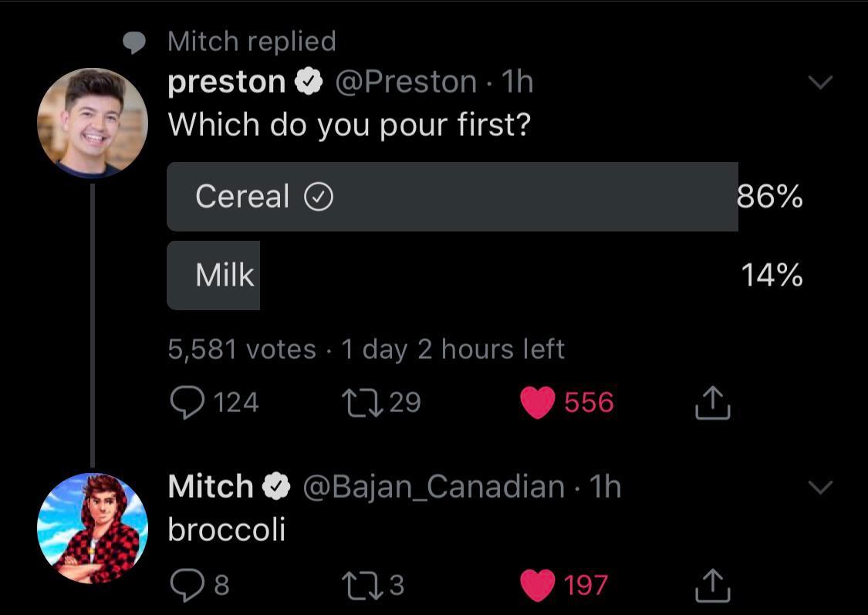This screenshot has height=615, width=868.
Task: Share Mitch's broccoli tweet
Action: point(712,586)
